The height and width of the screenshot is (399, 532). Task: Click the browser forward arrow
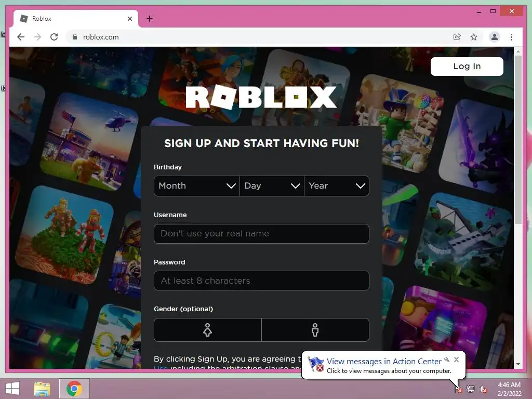pos(37,37)
